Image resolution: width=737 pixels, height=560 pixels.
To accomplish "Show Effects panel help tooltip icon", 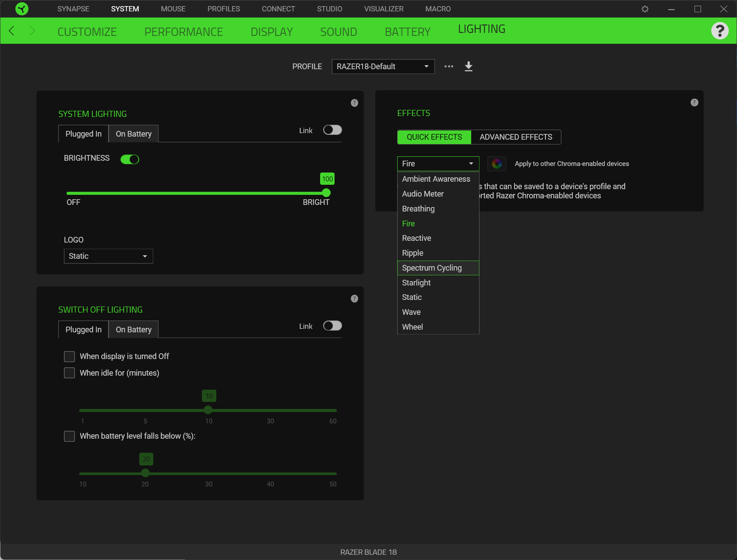I will pyautogui.click(x=695, y=102).
